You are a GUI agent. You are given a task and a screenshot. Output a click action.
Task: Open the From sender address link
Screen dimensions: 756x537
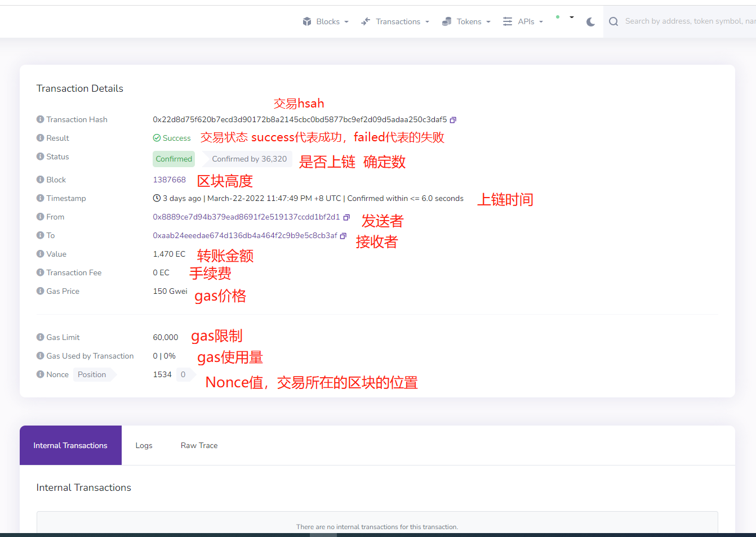point(245,217)
